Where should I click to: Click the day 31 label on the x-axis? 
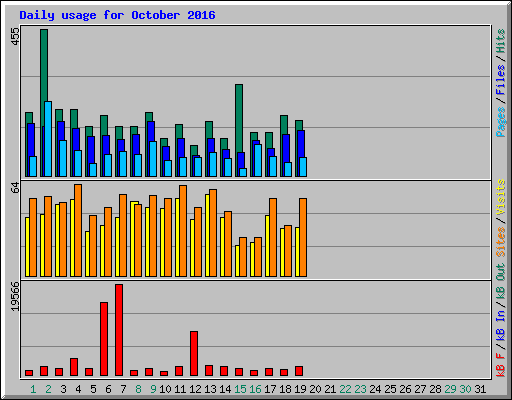pos(480,389)
